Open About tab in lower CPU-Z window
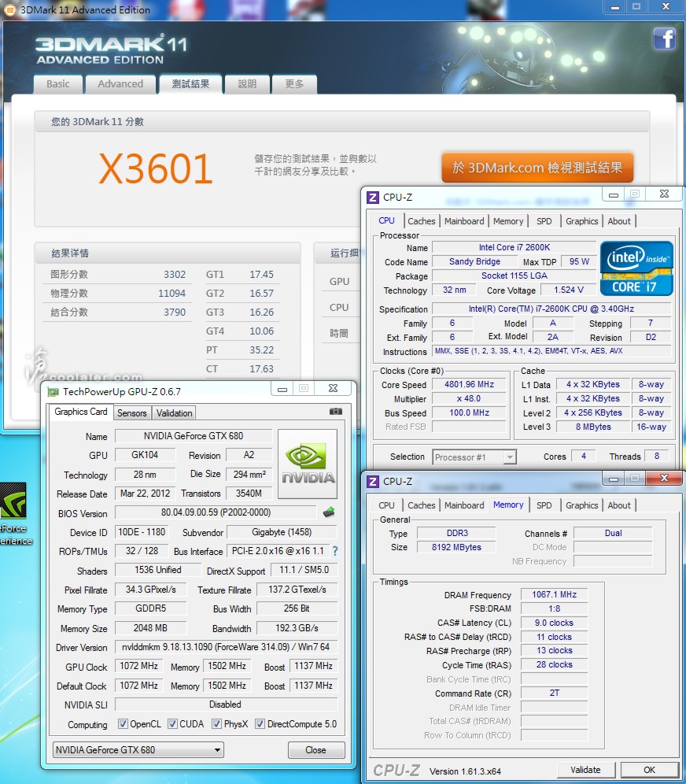 (619, 505)
